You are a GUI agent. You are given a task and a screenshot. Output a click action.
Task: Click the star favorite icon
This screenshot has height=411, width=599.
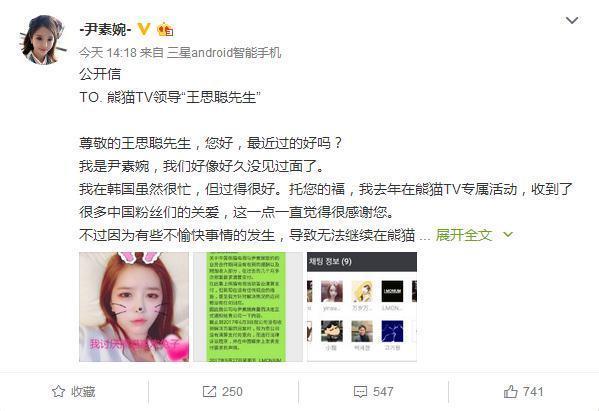tap(58, 392)
